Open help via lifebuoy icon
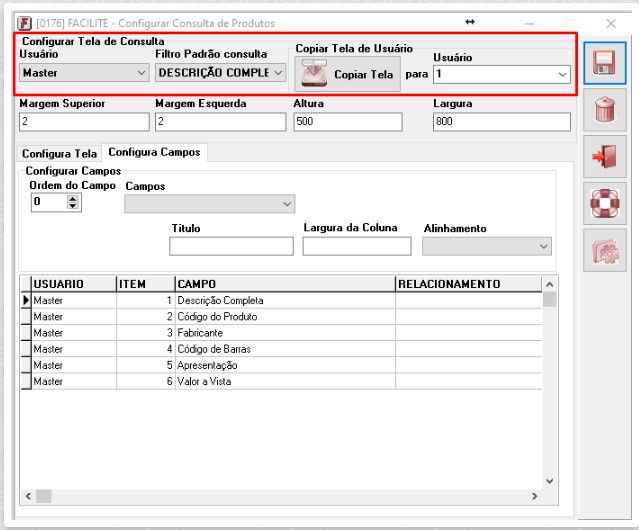The width and height of the screenshot is (639, 530). pos(604,203)
